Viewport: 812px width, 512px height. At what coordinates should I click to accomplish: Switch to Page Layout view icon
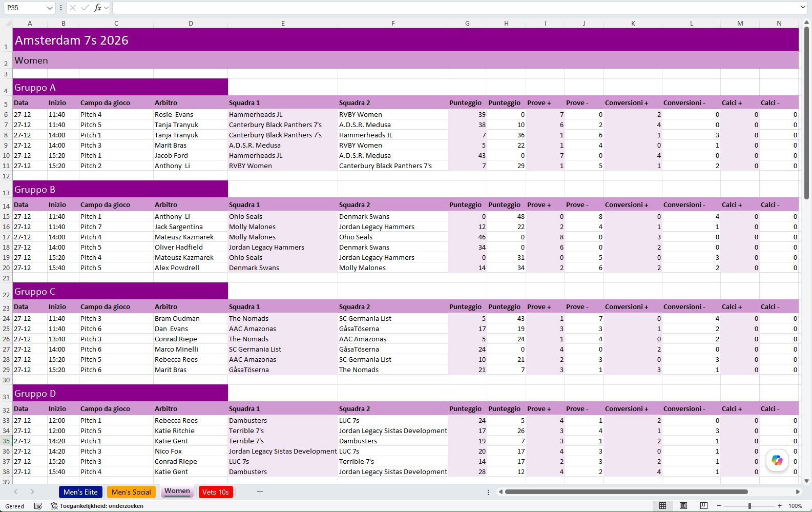683,506
